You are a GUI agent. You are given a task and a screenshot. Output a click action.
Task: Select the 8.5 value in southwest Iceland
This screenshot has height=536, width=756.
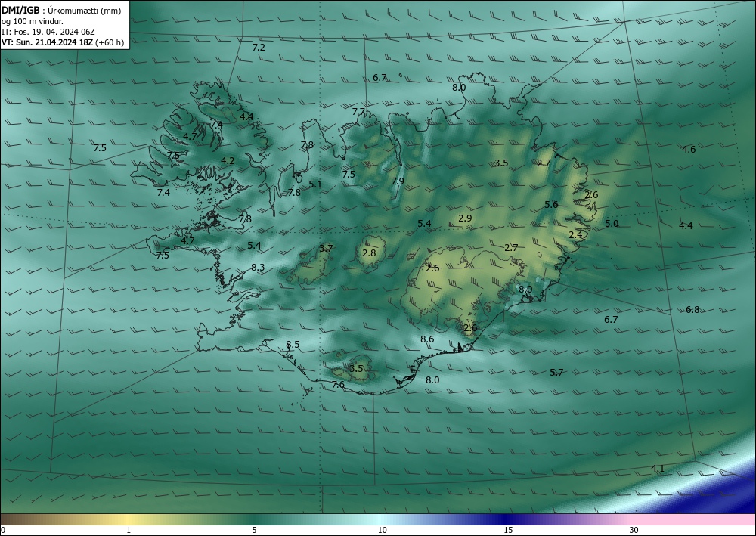(x=293, y=345)
